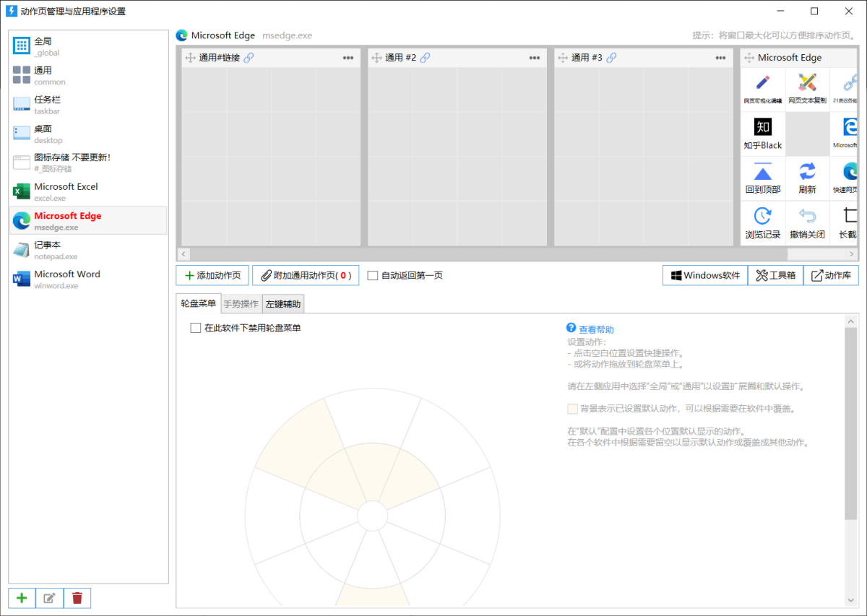Switch to the 轮盘菜单 tab
This screenshot has width=867, height=616.
[x=198, y=303]
